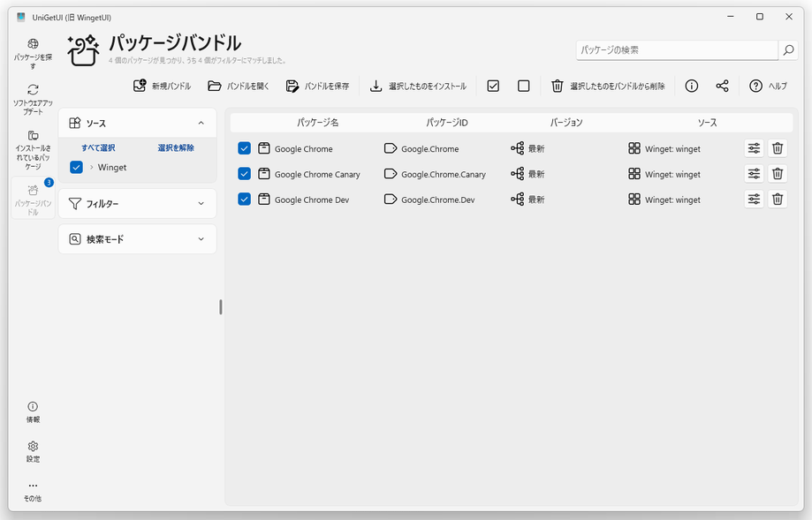812x520 pixels.
Task: Click the UniGetUI app icon in title bar
Action: (20, 17)
